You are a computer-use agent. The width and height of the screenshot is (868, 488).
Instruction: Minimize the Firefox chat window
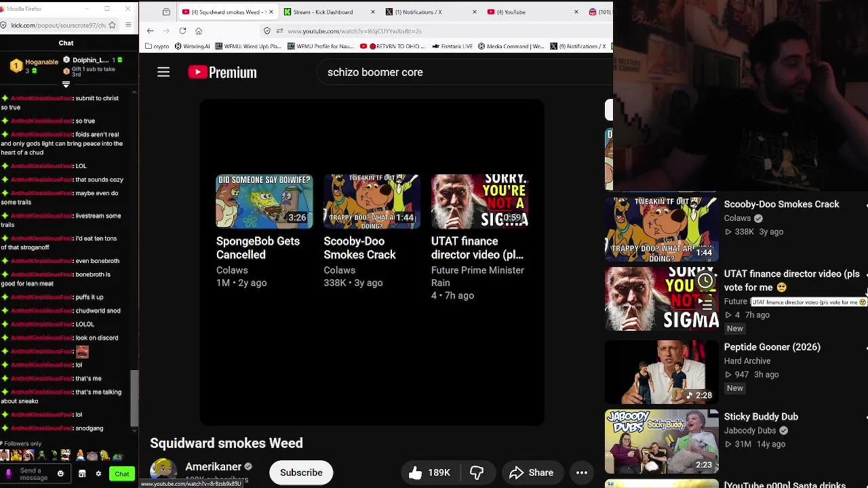pyautogui.click(x=87, y=9)
